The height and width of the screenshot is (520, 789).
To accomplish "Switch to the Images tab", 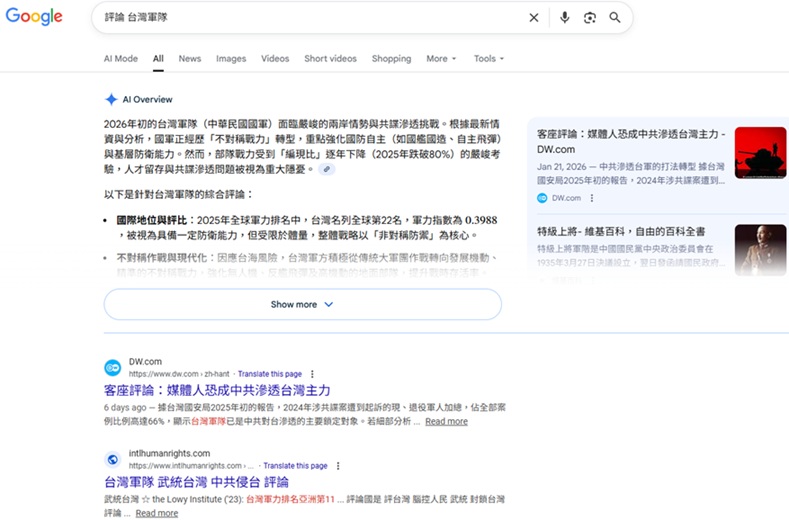I will pyautogui.click(x=231, y=59).
